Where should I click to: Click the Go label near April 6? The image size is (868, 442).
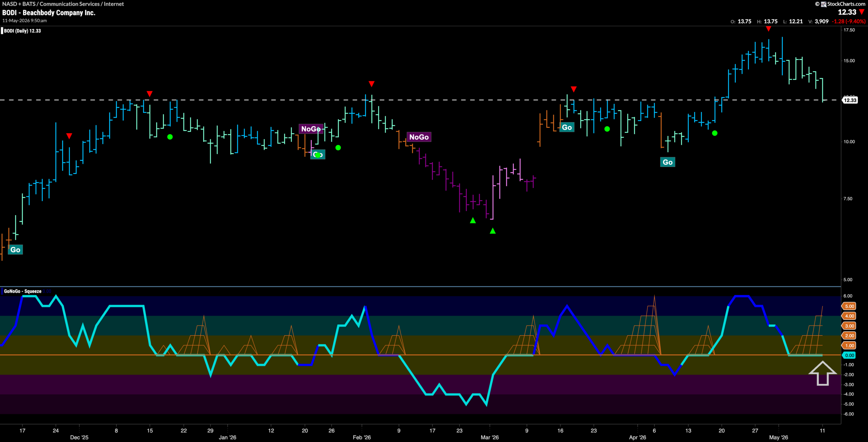pyautogui.click(x=668, y=162)
